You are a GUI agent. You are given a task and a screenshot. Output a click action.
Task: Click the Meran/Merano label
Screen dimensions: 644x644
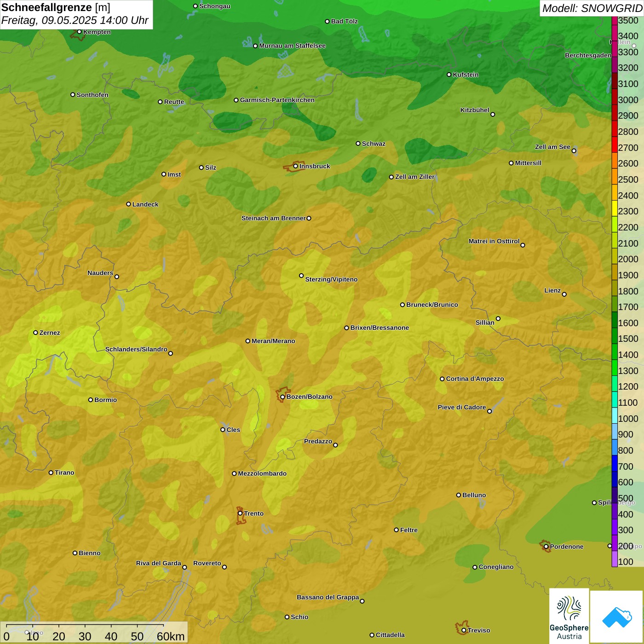(x=273, y=341)
